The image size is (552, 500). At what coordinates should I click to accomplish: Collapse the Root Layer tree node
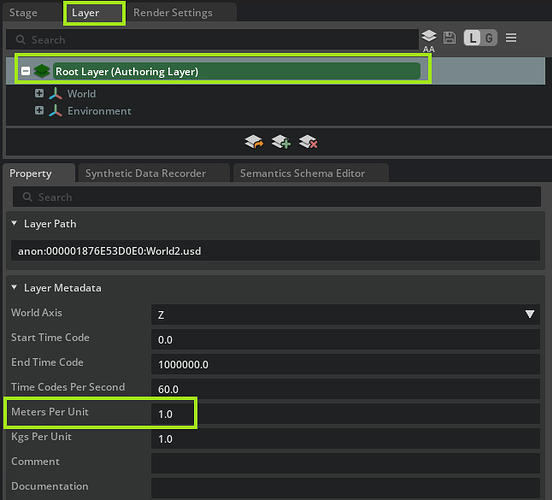click(25, 71)
